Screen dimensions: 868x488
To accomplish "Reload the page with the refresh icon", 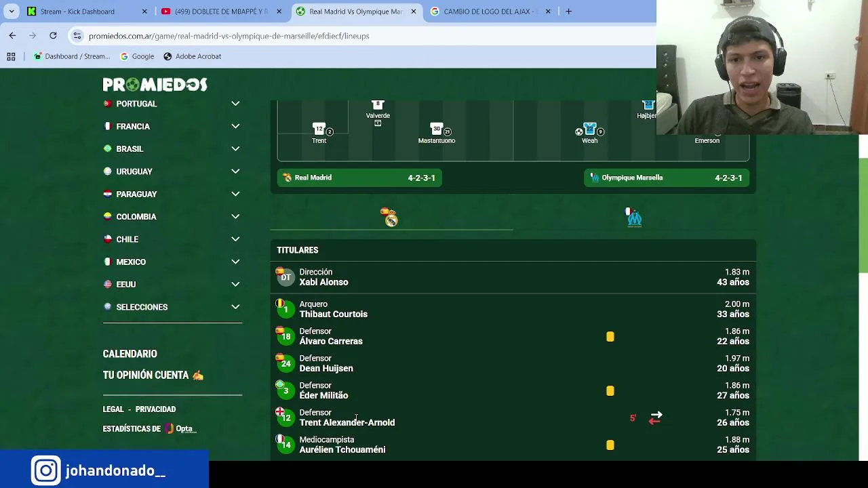I will click(53, 35).
